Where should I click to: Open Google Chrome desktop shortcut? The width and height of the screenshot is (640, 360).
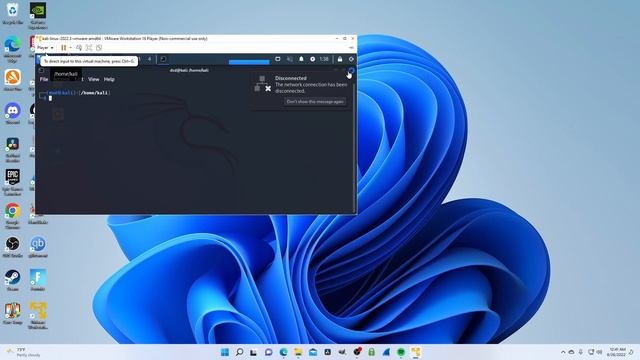[13, 216]
